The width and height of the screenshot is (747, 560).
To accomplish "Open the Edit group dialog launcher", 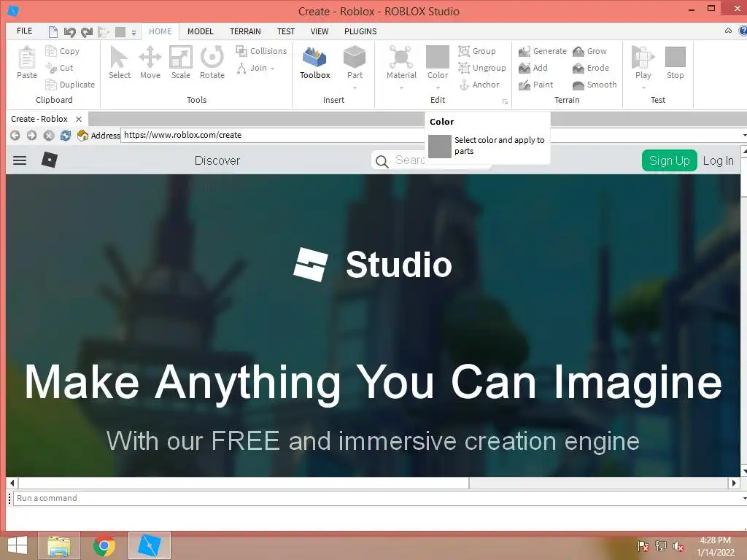I will click(x=505, y=102).
